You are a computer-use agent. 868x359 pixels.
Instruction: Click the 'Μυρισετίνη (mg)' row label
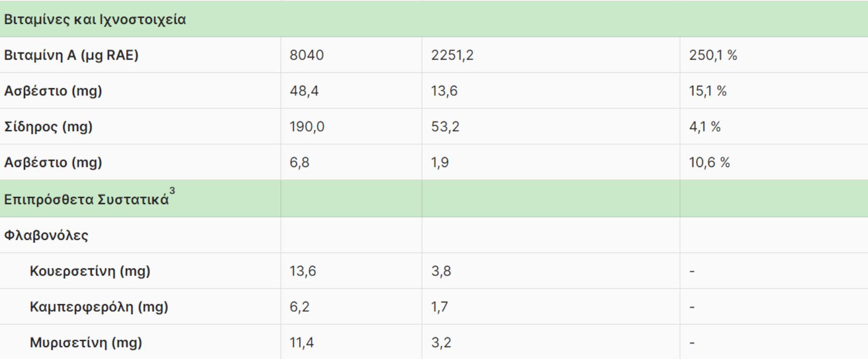pyautogui.click(x=86, y=342)
